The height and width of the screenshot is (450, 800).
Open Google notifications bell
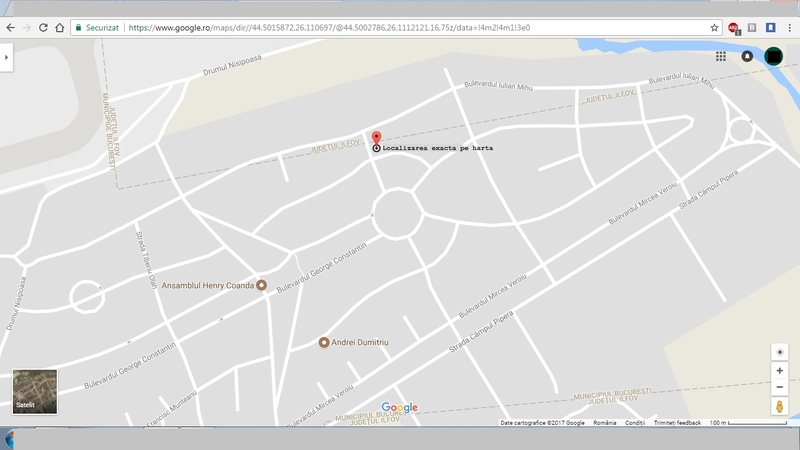pyautogui.click(x=747, y=57)
